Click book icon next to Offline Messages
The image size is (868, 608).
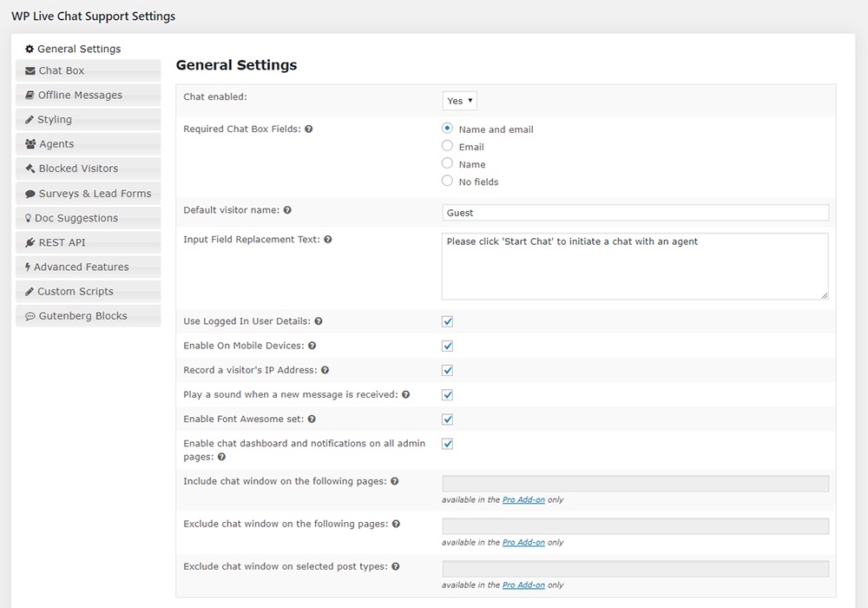tap(30, 96)
